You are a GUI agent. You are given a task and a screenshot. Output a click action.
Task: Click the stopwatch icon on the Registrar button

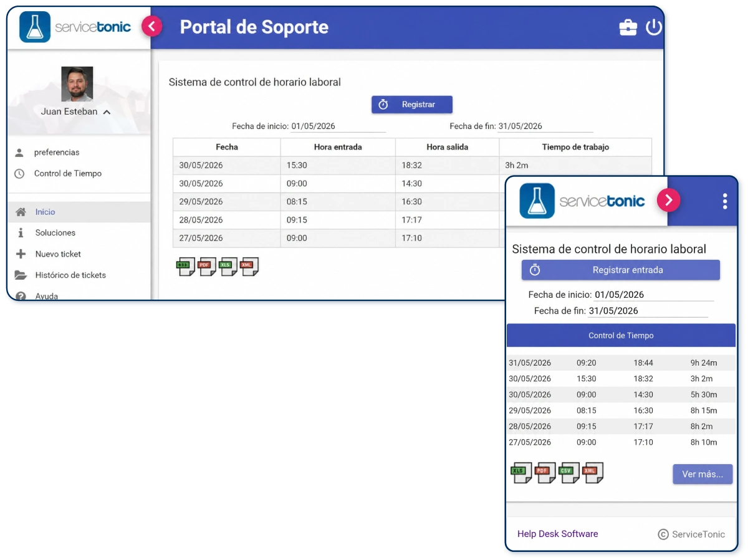point(383,105)
